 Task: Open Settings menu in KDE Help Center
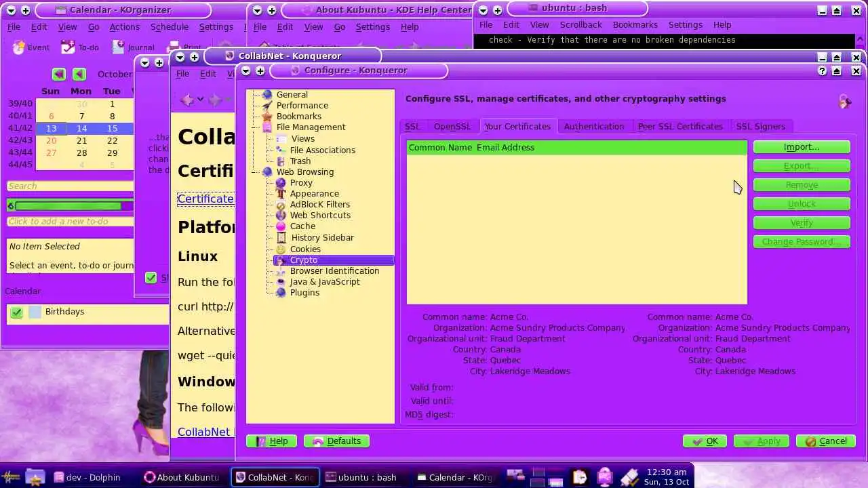click(372, 26)
